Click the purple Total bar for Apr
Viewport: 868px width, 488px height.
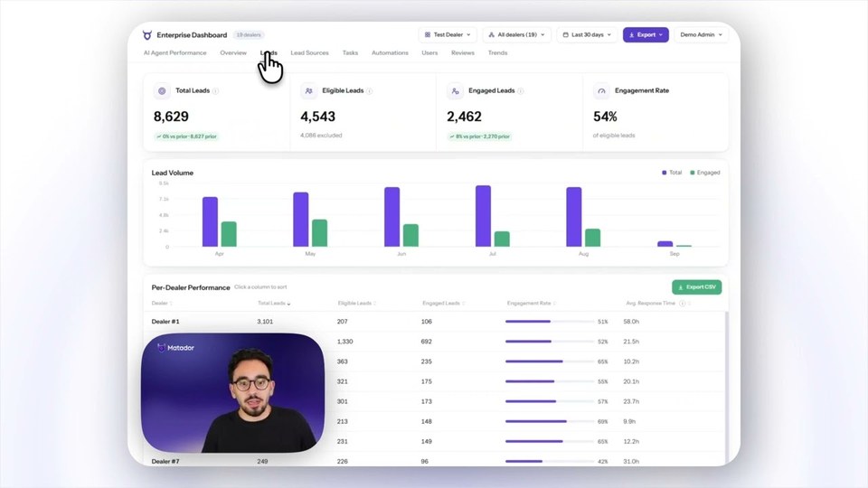coord(210,222)
